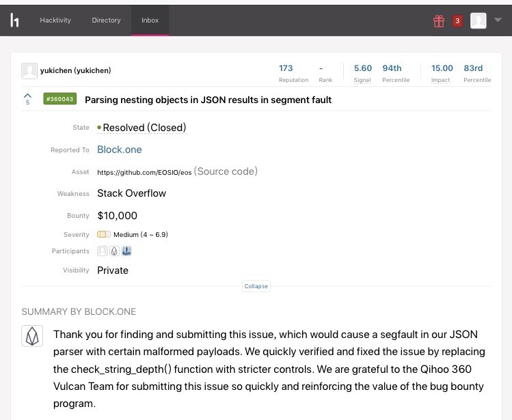Image resolution: width=512 pixels, height=420 pixels.
Task: Open the Block.one program link
Action: tap(120, 150)
